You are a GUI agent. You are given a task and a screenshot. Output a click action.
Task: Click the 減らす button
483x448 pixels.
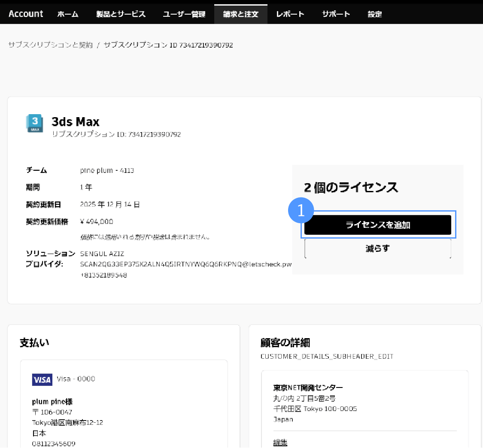[377, 248]
